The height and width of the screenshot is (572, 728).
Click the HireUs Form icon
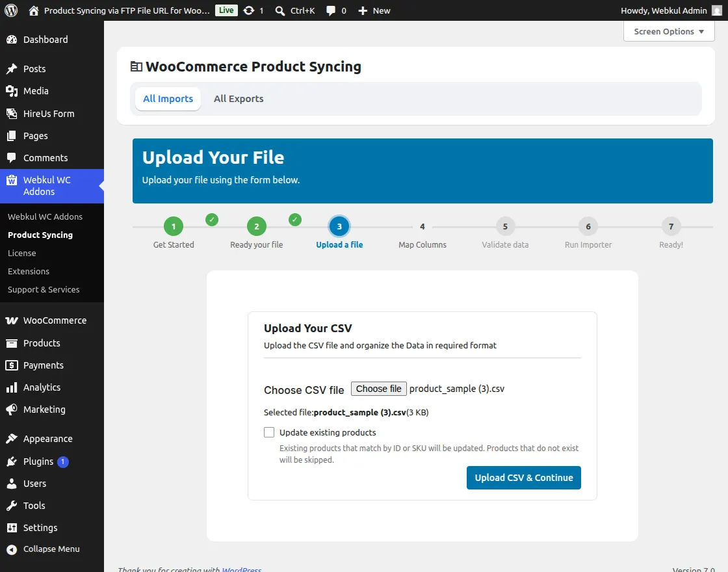12,114
